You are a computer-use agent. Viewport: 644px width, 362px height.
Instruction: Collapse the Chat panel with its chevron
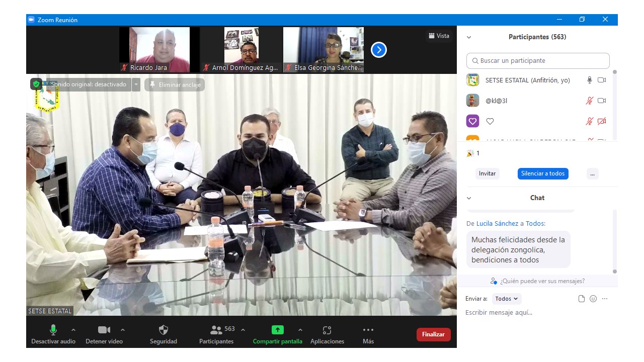point(469,198)
